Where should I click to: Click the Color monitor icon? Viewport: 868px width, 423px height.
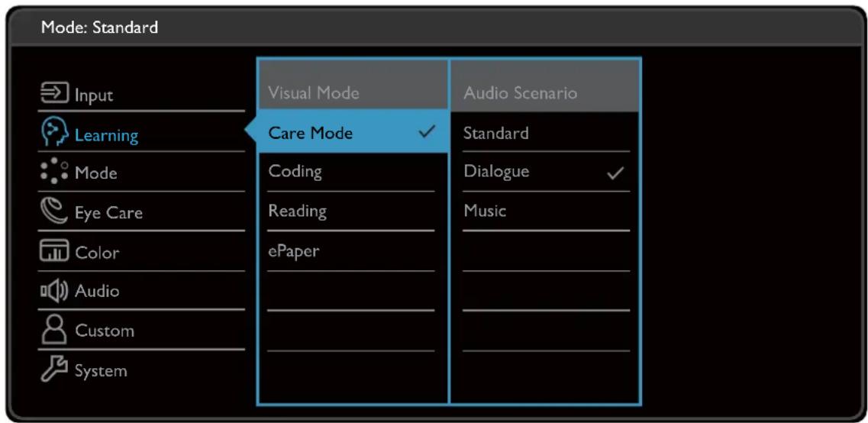(55, 250)
